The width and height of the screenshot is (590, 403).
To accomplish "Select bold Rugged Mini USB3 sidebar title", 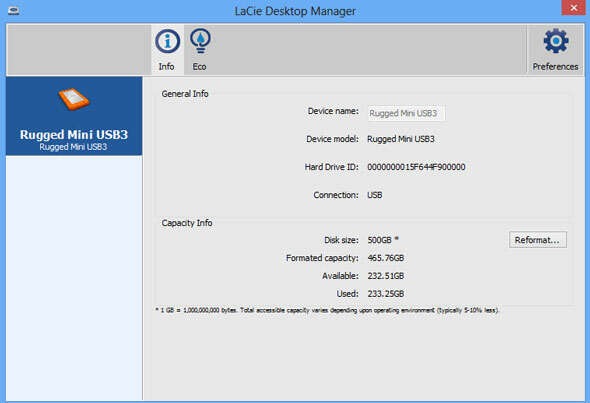I will tap(74, 134).
